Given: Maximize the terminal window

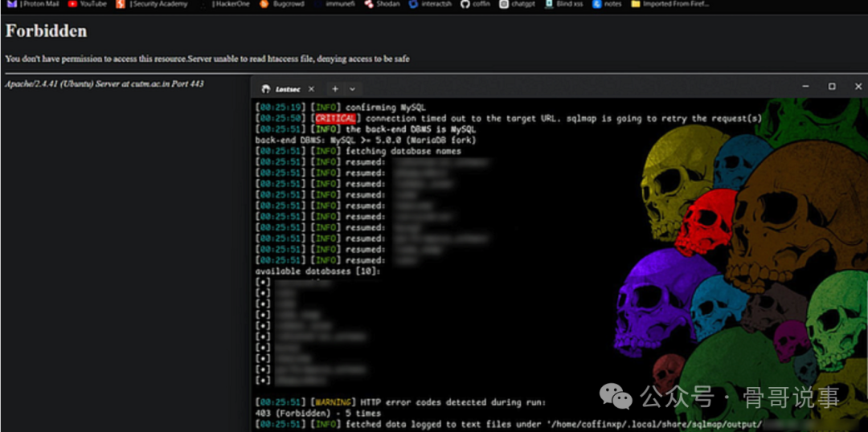Looking at the screenshot, I should (832, 87).
